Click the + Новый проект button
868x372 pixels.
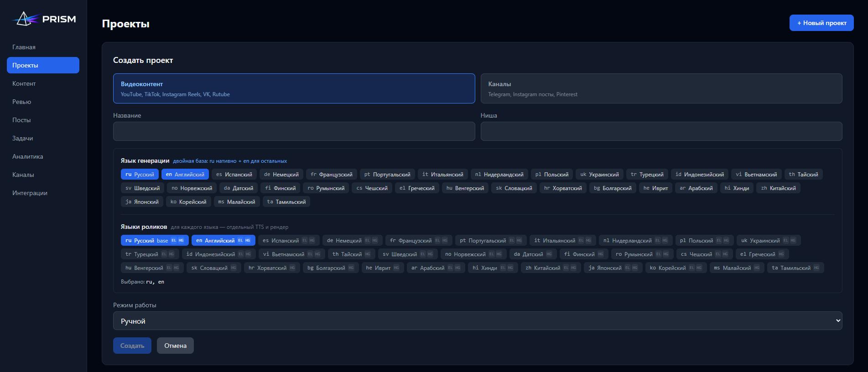click(x=821, y=23)
